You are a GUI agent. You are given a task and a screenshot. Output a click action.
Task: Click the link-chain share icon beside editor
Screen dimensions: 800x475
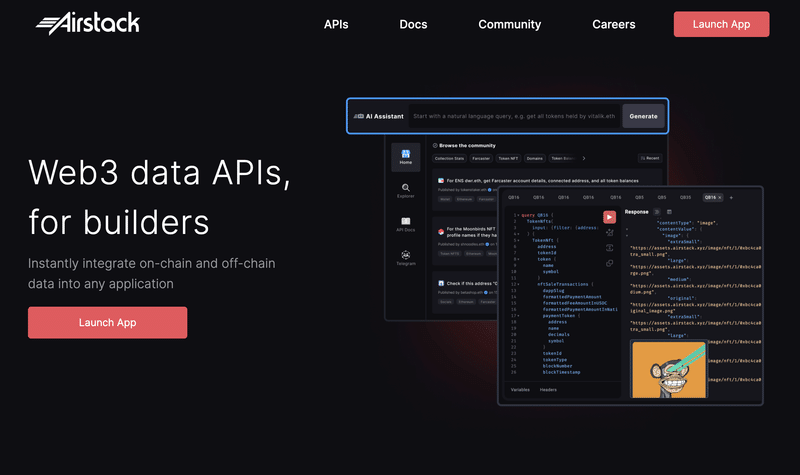click(610, 263)
